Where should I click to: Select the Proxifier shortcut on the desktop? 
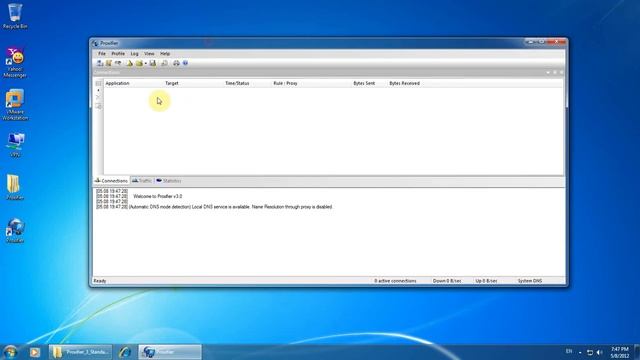pyautogui.click(x=15, y=230)
